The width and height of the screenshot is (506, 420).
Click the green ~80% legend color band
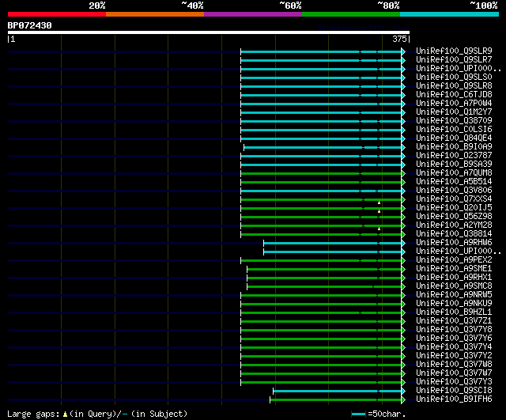[x=350, y=14]
